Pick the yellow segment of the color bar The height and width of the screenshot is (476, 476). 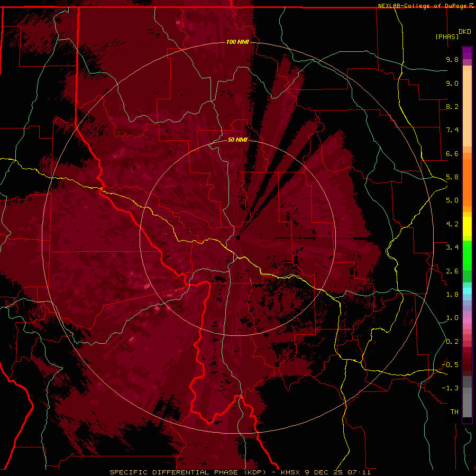[x=467, y=226]
